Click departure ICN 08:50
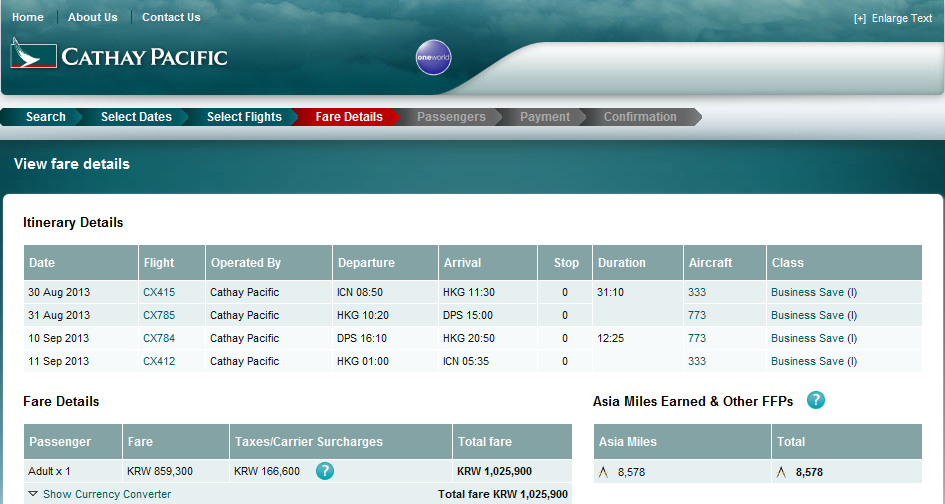 (360, 292)
